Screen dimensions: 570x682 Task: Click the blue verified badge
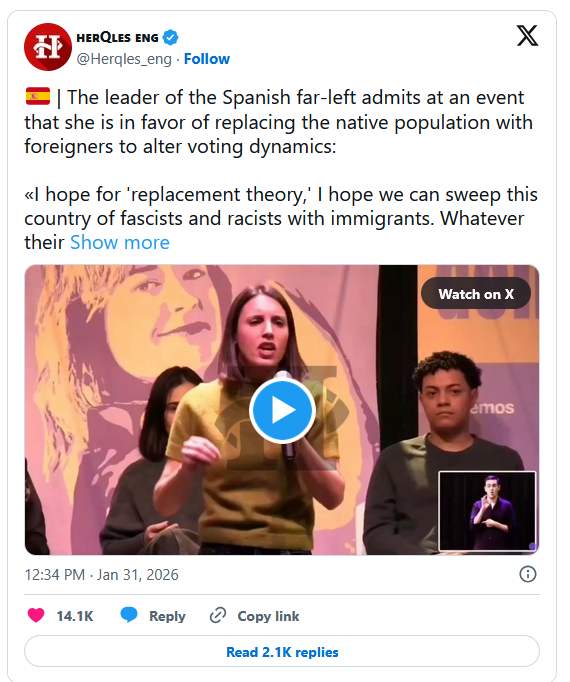coord(171,37)
